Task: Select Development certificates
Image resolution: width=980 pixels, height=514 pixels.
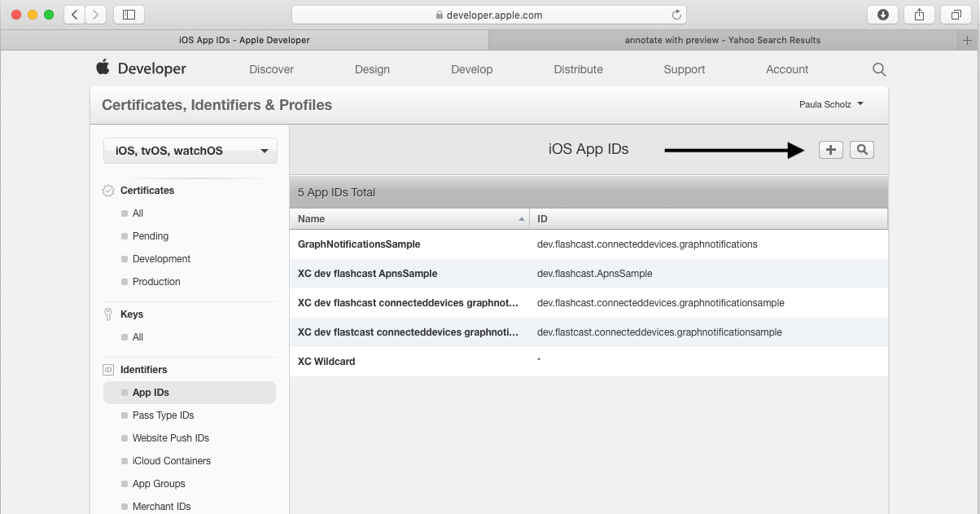Action: tap(161, 259)
